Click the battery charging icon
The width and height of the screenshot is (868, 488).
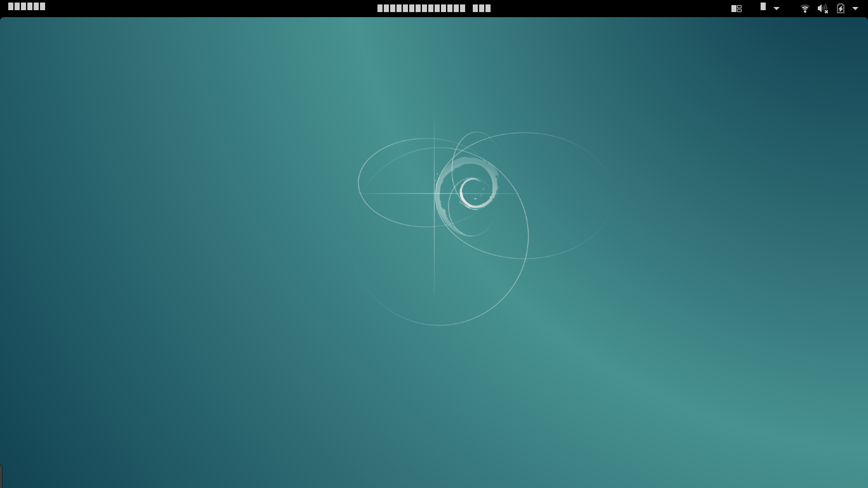click(x=841, y=8)
